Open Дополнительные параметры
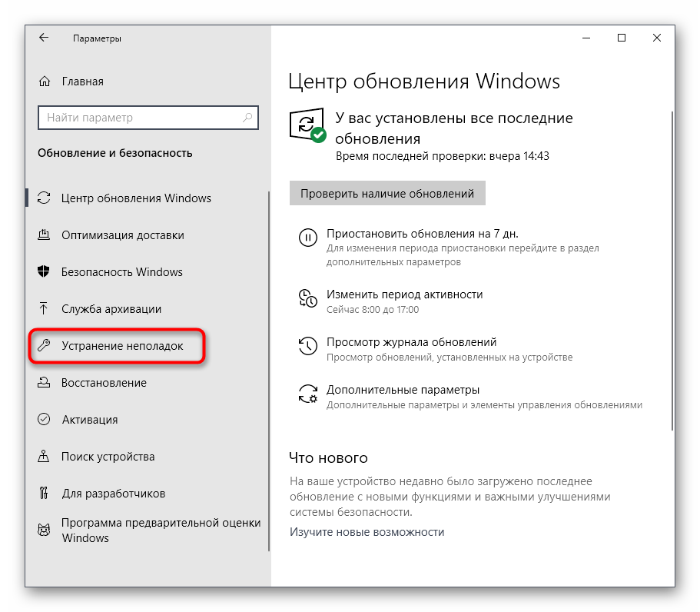The height and width of the screenshot is (612, 700). click(403, 390)
